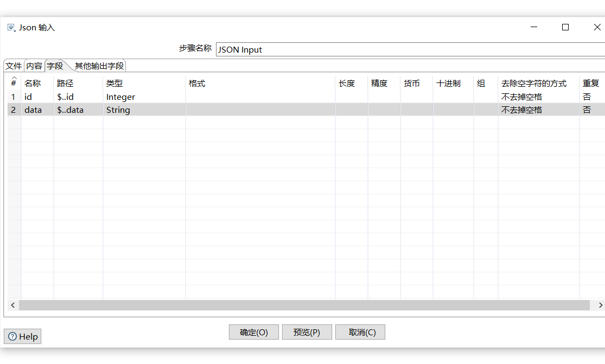Viewport: 605px width, 364px height.
Task: Click the 步骤名称 input field
Action: point(411,49)
